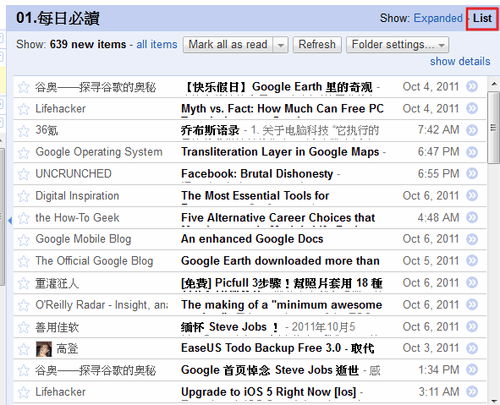Star the UNCRUNCHED item
This screenshot has width=500, height=405.
tap(24, 174)
